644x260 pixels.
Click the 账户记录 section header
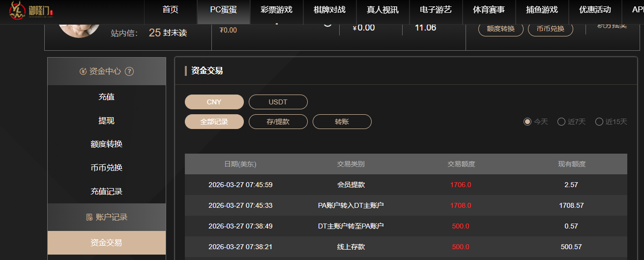107,217
